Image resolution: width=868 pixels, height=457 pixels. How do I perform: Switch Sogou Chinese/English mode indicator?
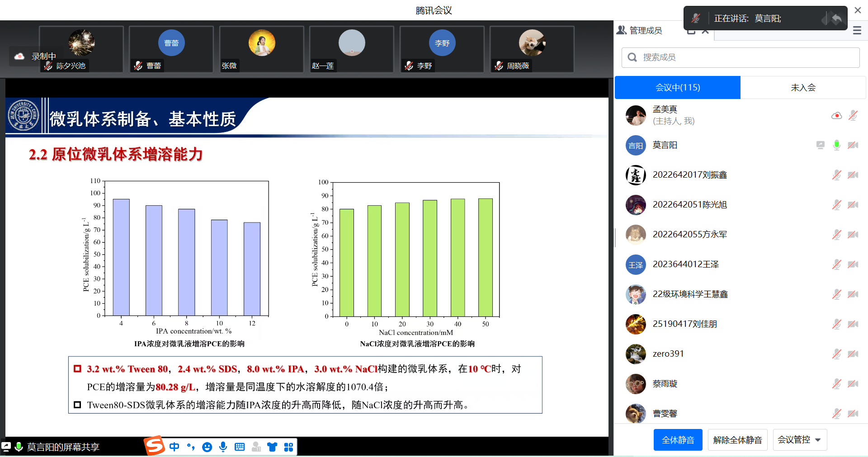175,447
